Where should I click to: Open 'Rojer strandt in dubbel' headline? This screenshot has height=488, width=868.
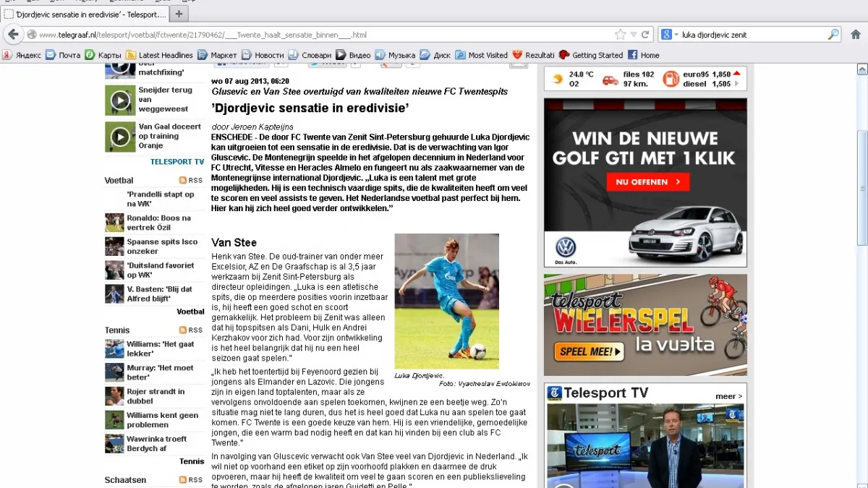pyautogui.click(x=156, y=396)
